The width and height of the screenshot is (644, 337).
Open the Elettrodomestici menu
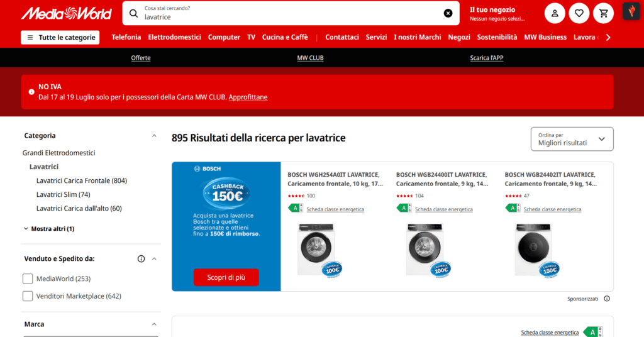click(175, 37)
